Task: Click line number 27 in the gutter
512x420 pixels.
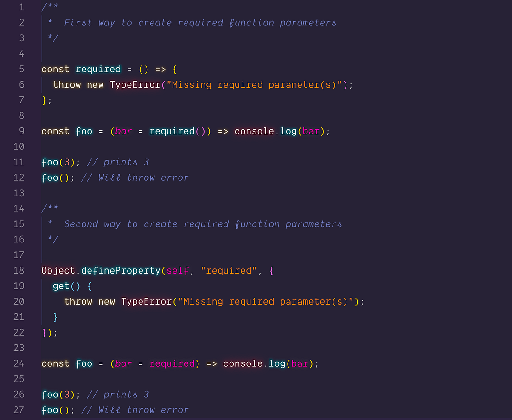Action: pos(19,410)
